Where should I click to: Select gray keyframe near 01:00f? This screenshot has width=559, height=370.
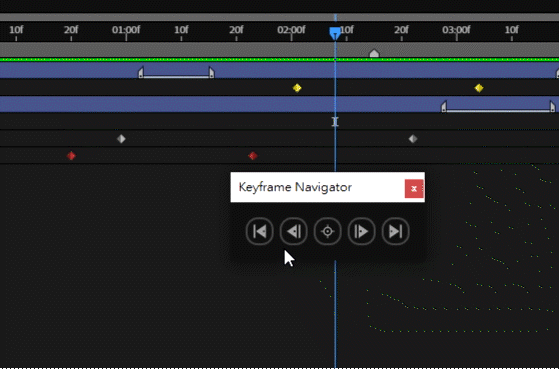tap(121, 139)
